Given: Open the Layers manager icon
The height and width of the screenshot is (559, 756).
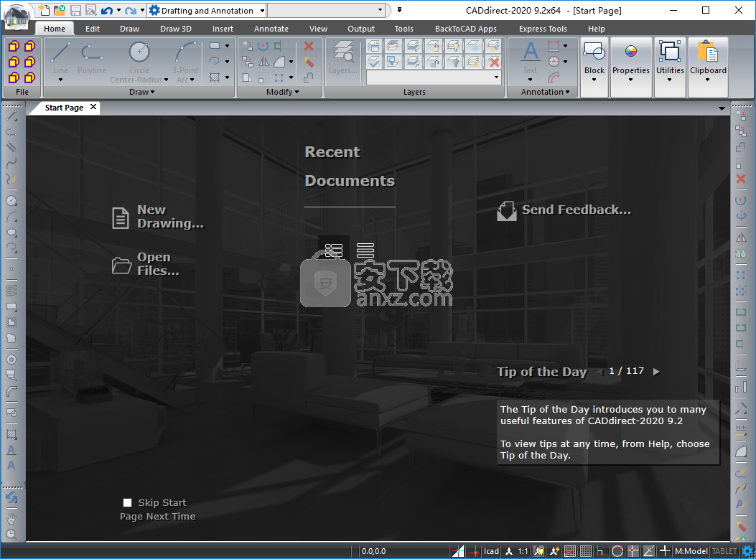Looking at the screenshot, I should pos(342,58).
